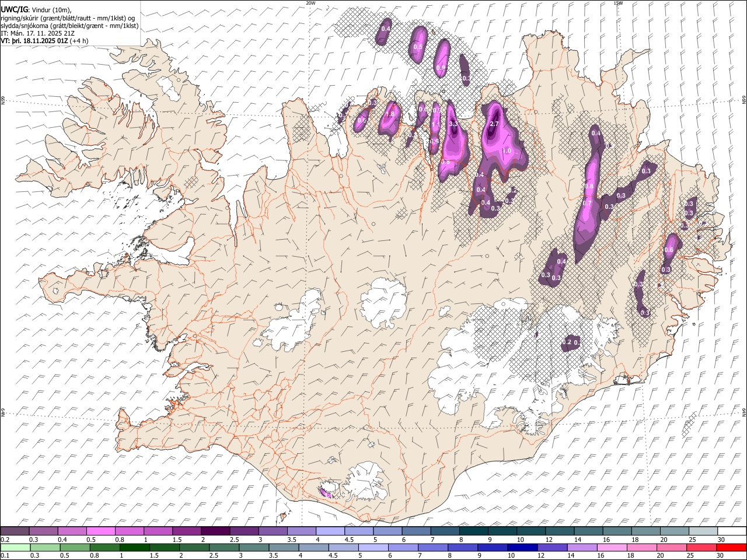Click the 'slydda/snjókoma (grátt/bleikt/grænt' description line
747x560 pixels.
click(69, 26)
